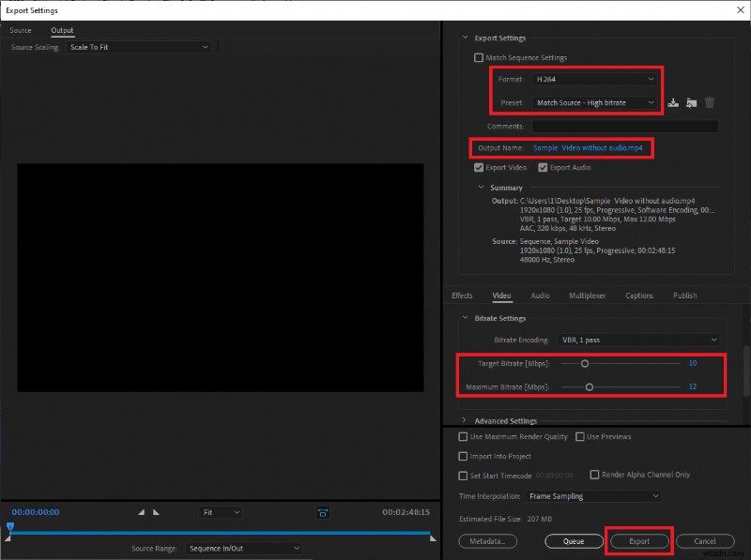This screenshot has width=751, height=560.
Task: Click the Delete Preset trash icon
Action: 710,102
